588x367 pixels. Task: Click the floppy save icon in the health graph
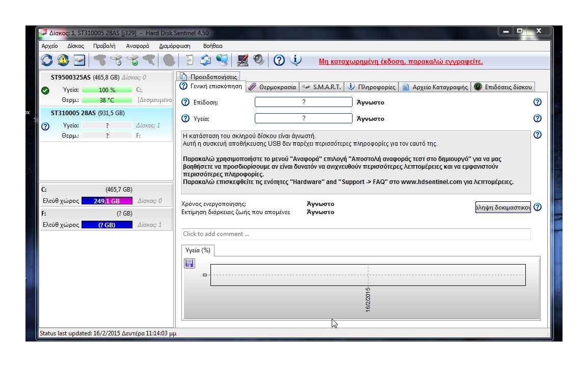coord(190,264)
